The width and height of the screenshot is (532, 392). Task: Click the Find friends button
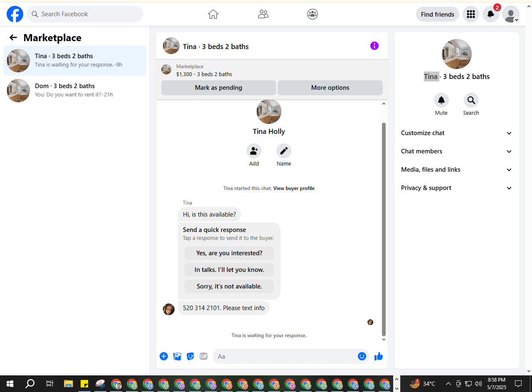(438, 14)
